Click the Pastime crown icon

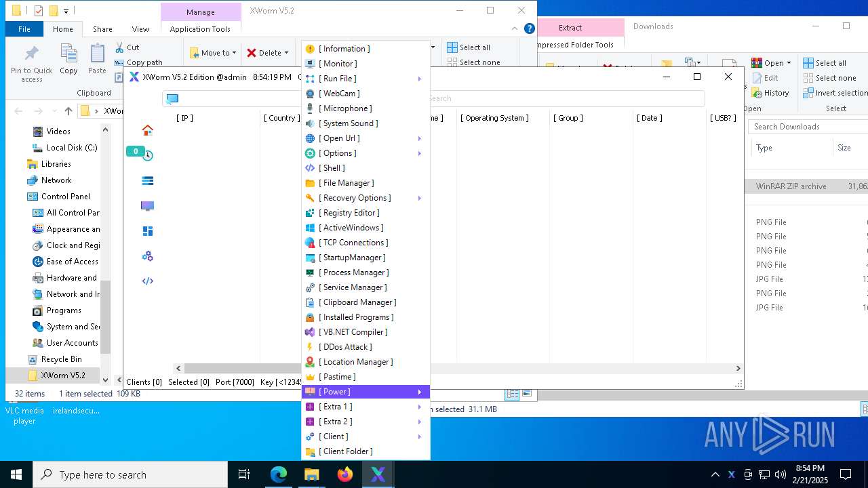click(310, 377)
